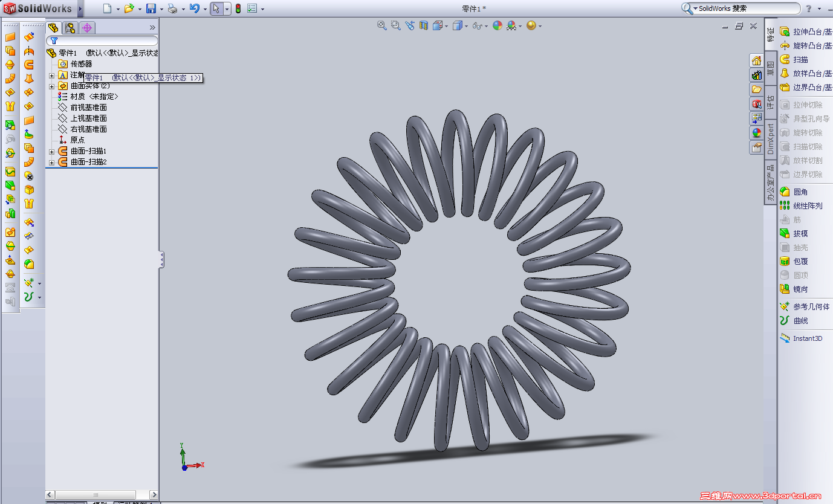833x504 pixels.
Task: Open the Help question mark menu
Action: pyautogui.click(x=809, y=8)
